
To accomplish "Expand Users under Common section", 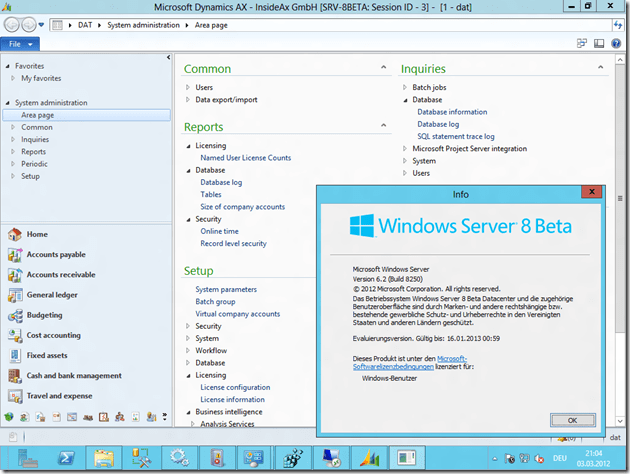I will 188,87.
